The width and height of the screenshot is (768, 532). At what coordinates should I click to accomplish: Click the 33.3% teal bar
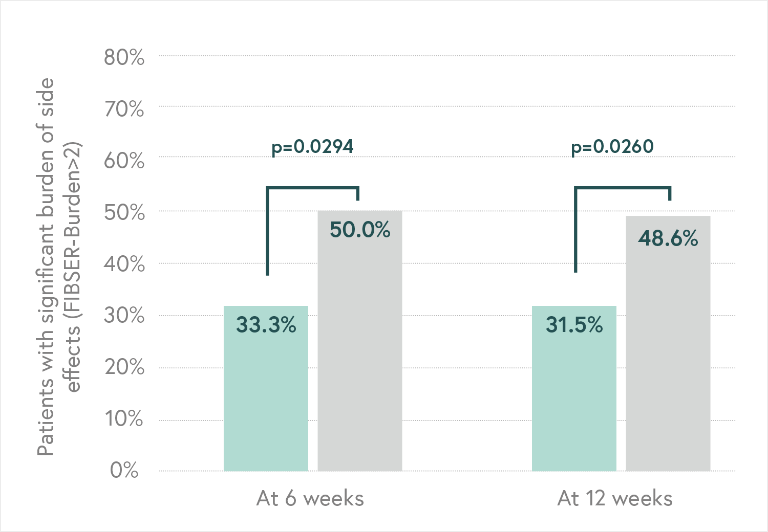(x=266, y=389)
